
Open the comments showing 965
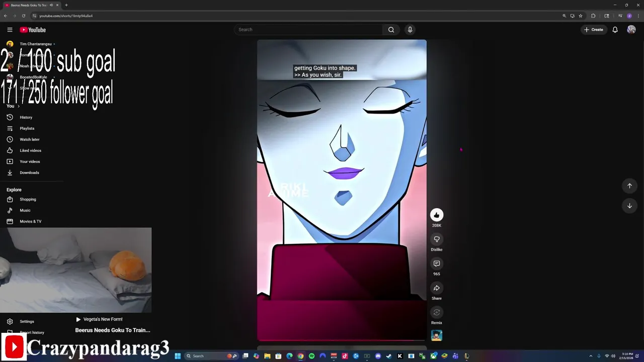click(x=437, y=263)
